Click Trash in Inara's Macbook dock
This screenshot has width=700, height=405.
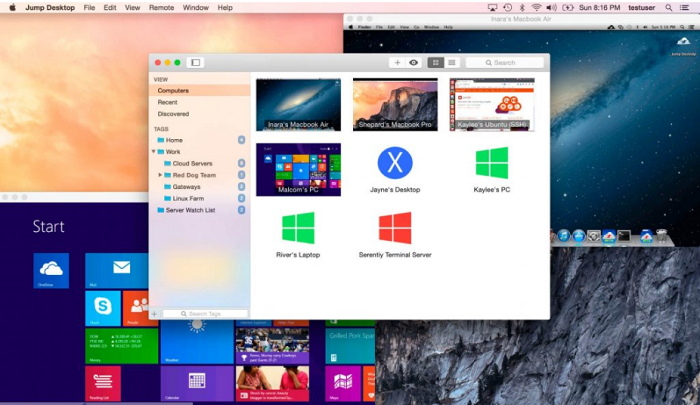[662, 235]
